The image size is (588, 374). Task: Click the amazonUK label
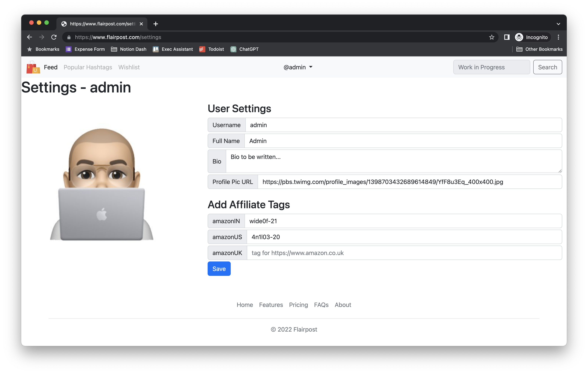[x=227, y=253]
